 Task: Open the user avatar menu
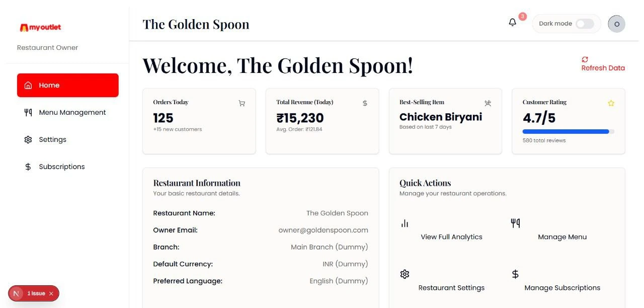point(616,24)
